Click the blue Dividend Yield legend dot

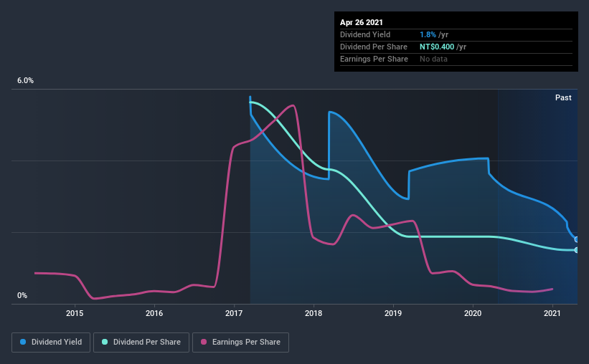click(x=23, y=342)
